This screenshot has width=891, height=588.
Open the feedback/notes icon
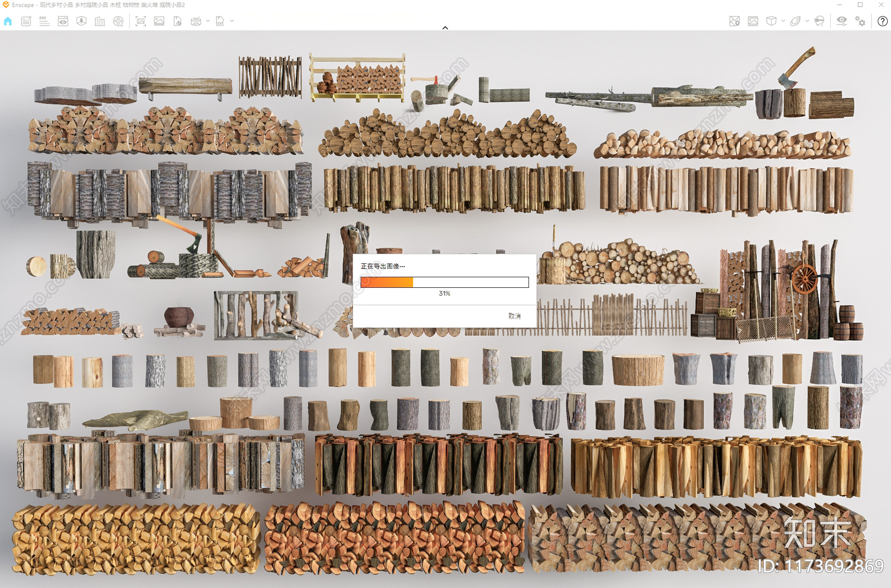click(26, 21)
